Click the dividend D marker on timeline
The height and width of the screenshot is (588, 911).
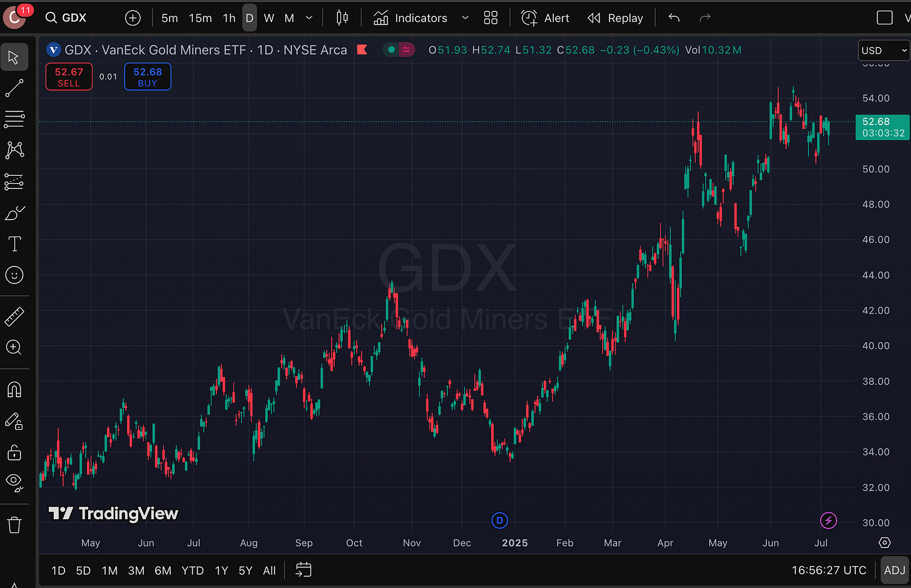tap(499, 520)
